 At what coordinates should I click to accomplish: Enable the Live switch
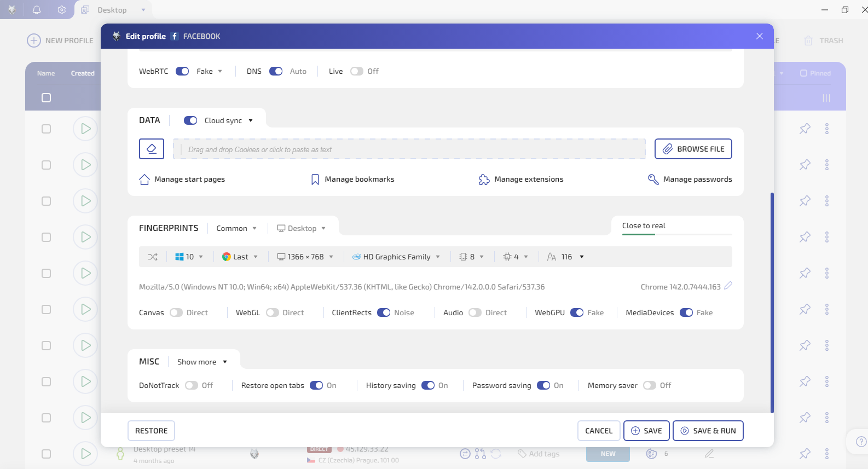tap(357, 71)
